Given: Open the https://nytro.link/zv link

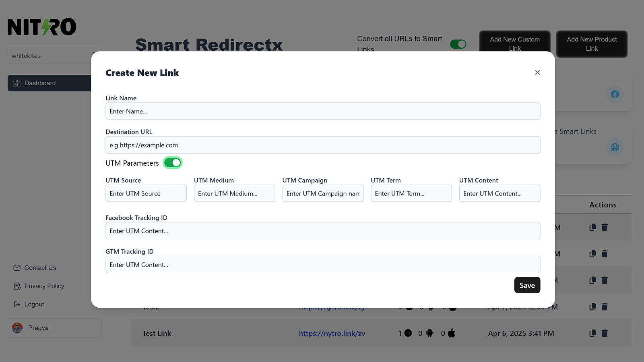Looking at the screenshot, I should click(332, 333).
